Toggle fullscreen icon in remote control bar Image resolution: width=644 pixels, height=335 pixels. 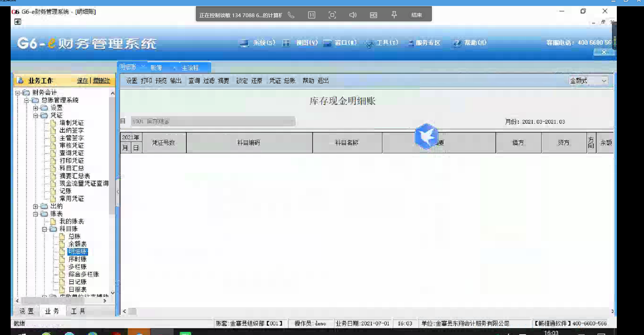point(332,15)
